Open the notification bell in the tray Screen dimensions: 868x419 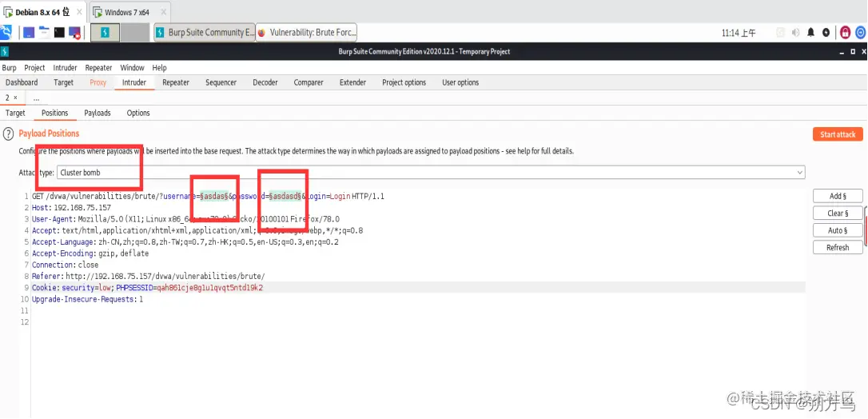(x=811, y=33)
